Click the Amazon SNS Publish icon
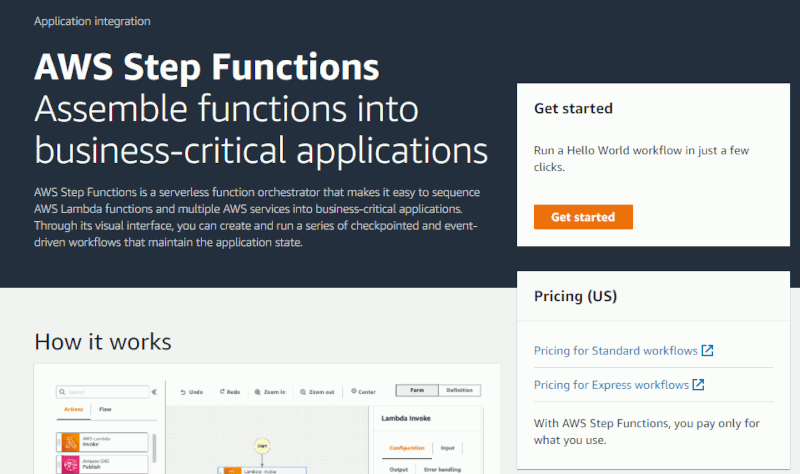This screenshot has height=474, width=800. (x=70, y=464)
